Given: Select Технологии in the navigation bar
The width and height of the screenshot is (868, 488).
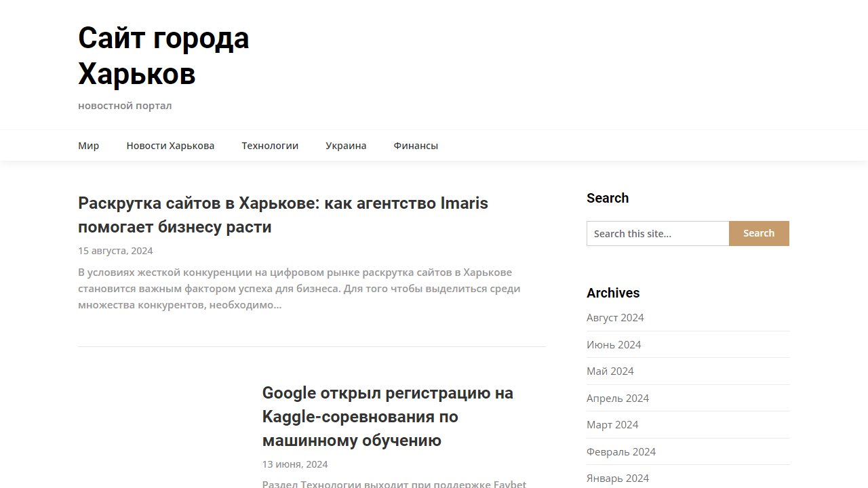Looking at the screenshot, I should click(x=270, y=146).
